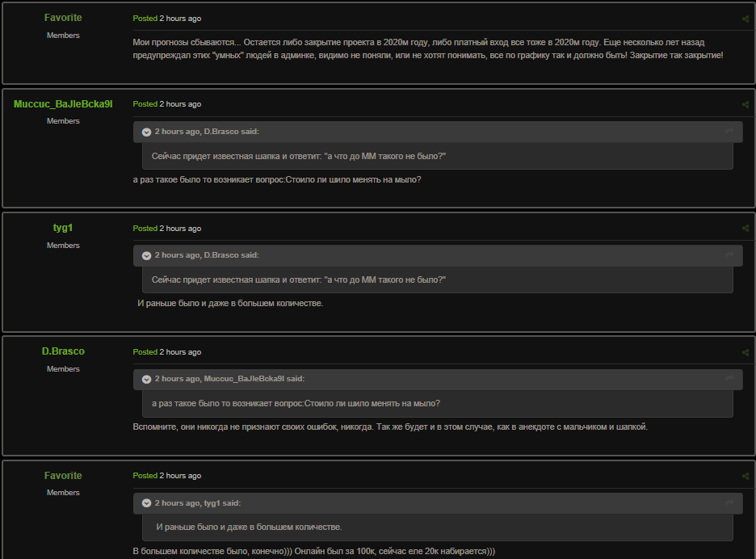Click the share icon on tyg1's post

click(745, 229)
